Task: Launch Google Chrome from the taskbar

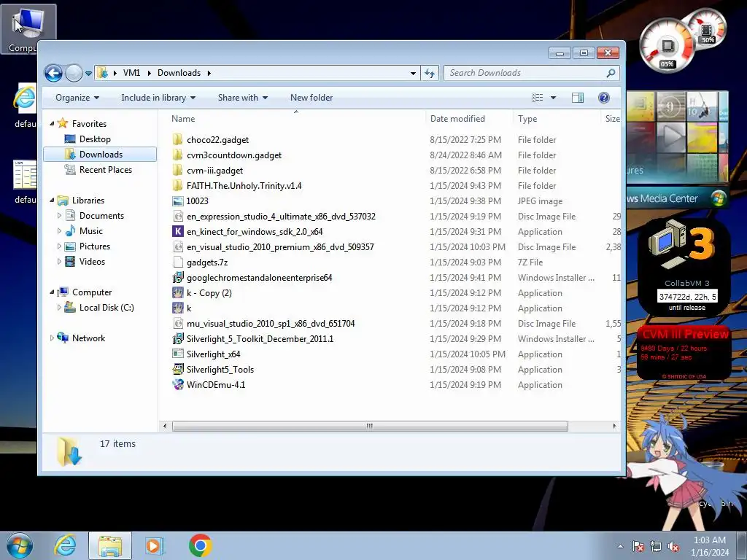Action: pos(200,545)
